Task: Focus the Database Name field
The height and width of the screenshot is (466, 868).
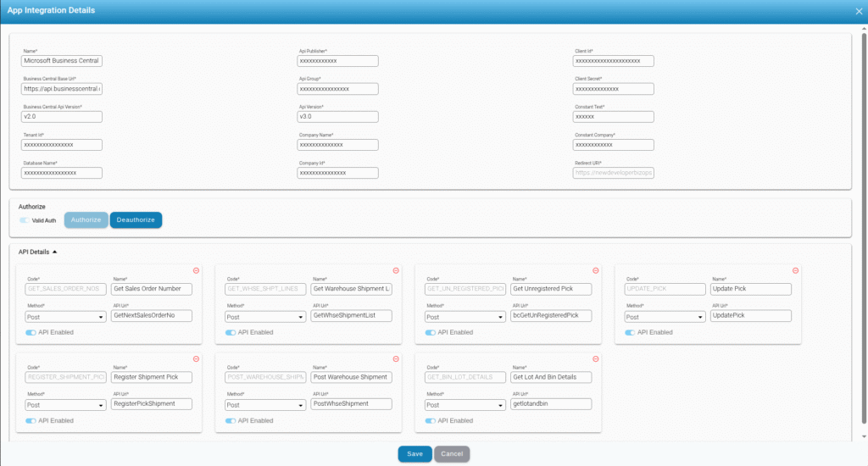Action: point(61,173)
